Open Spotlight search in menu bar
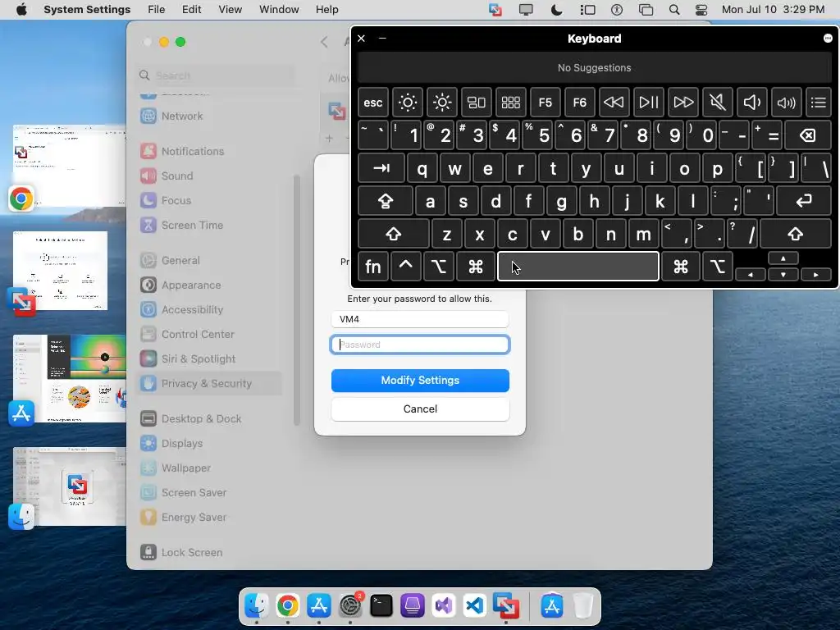840x630 pixels. [674, 10]
